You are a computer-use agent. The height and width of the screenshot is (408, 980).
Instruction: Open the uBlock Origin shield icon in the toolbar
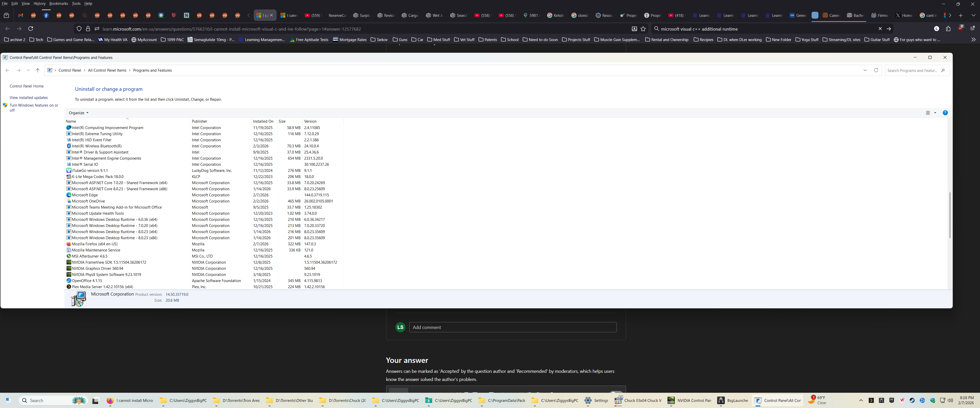click(x=960, y=29)
